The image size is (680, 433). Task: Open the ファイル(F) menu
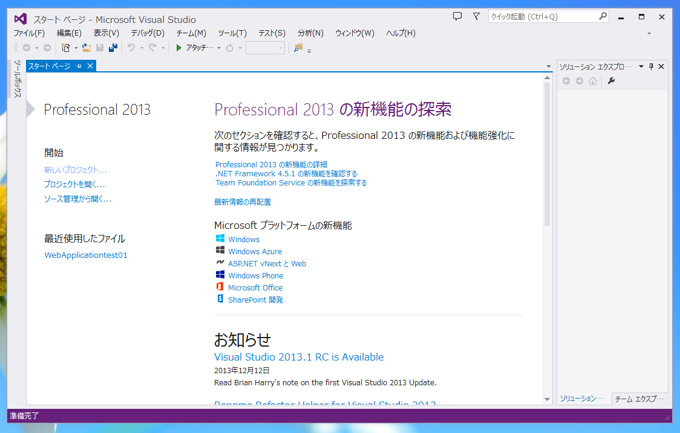click(29, 33)
